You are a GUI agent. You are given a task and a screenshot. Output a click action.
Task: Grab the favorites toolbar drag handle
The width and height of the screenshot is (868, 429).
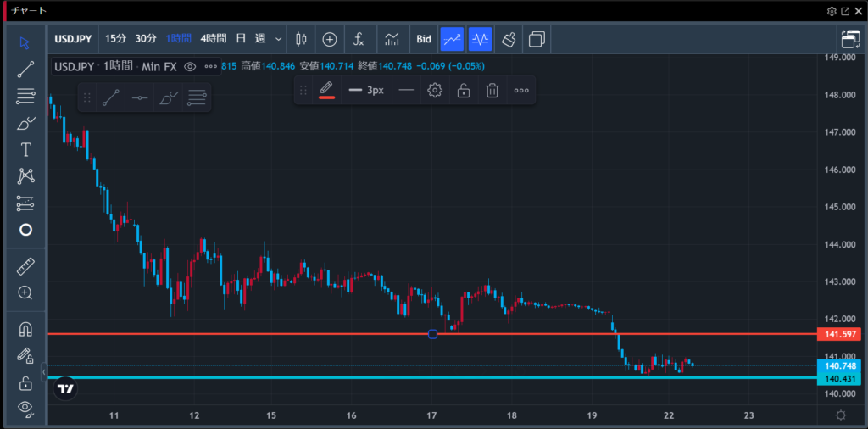pos(87,98)
